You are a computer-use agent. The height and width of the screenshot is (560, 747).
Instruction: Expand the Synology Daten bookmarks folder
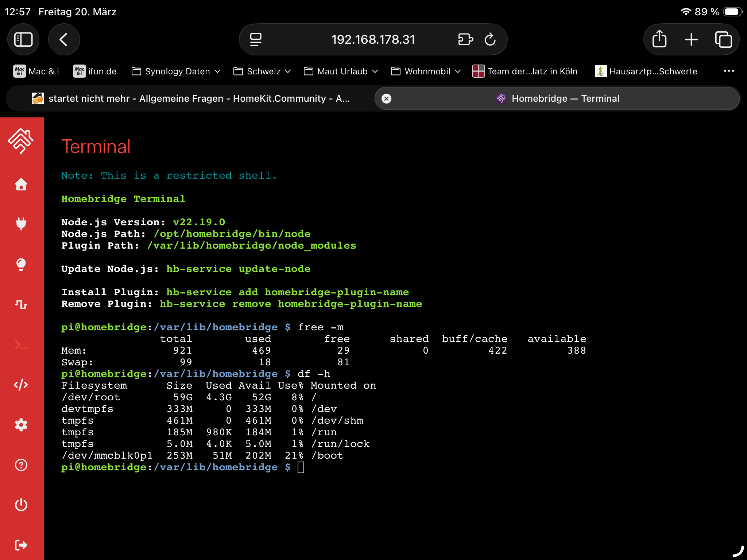[x=177, y=71]
